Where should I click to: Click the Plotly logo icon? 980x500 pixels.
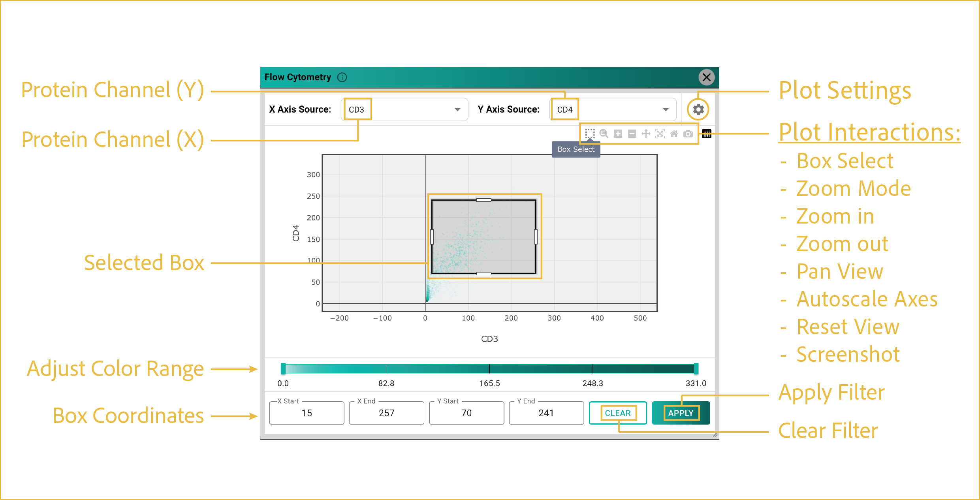tap(707, 133)
